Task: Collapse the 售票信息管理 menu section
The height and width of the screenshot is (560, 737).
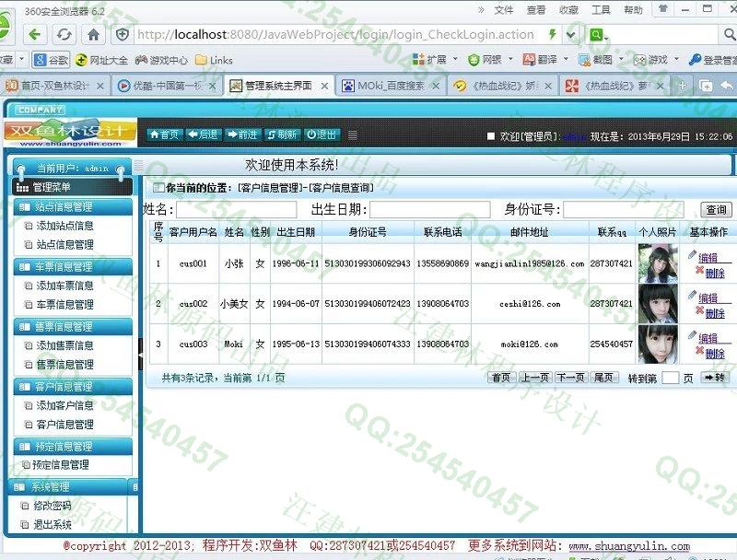Action: pyautogui.click(x=73, y=326)
